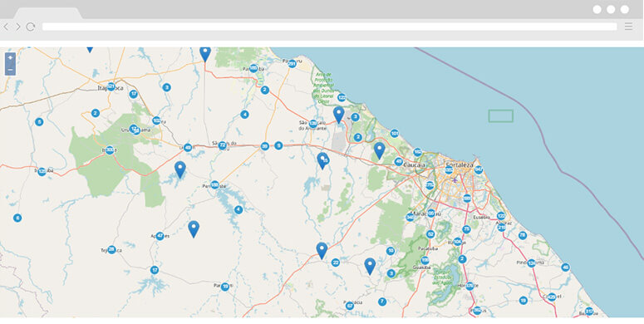The height and width of the screenshot is (324, 644).
Task: Open the 5 cluster marker
Action: click(x=39, y=122)
